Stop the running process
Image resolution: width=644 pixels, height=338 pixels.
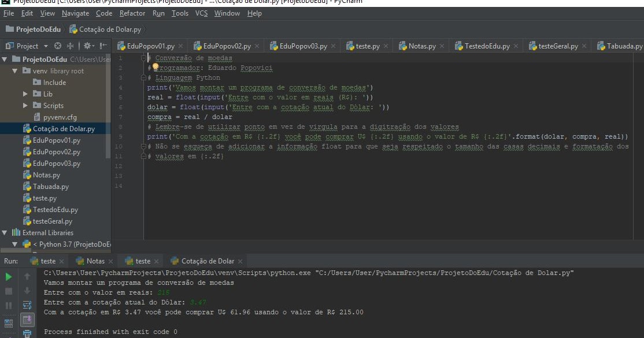pos(8,291)
